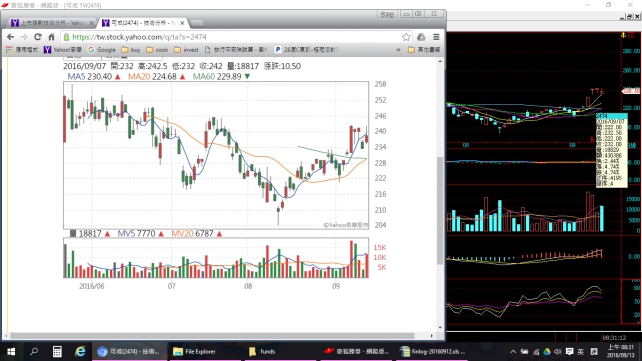
Task: Switch to the first Yahoo tab
Action: pos(48,23)
